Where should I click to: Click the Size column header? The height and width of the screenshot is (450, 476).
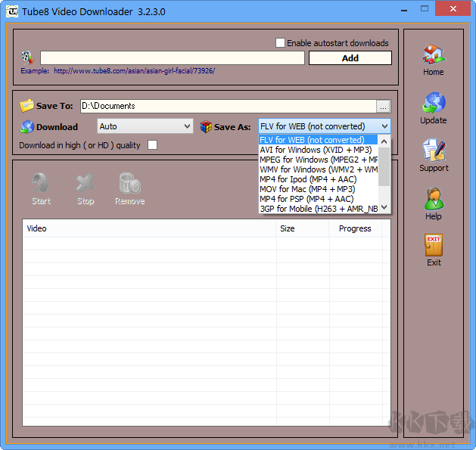303,228
